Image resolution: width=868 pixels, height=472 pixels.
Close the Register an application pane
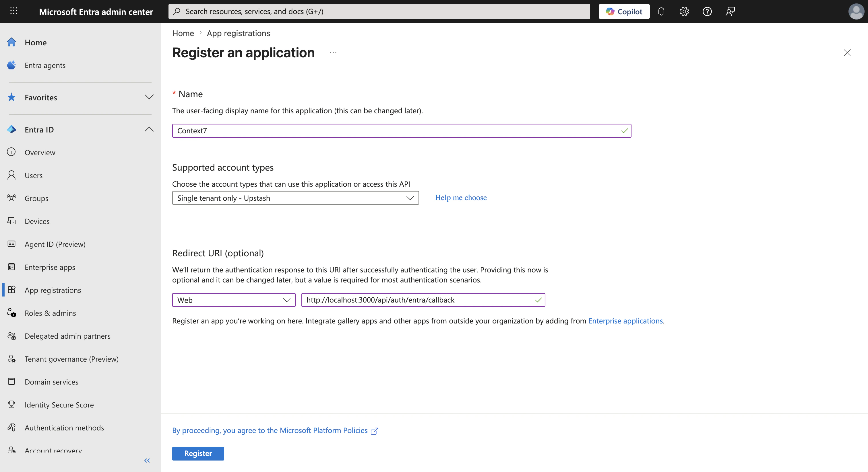point(847,53)
